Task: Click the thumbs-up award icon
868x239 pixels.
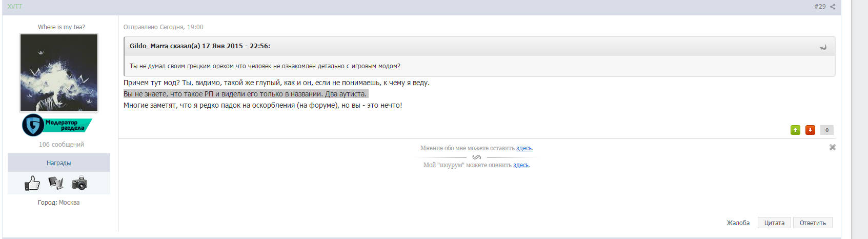Action: pos(32,183)
